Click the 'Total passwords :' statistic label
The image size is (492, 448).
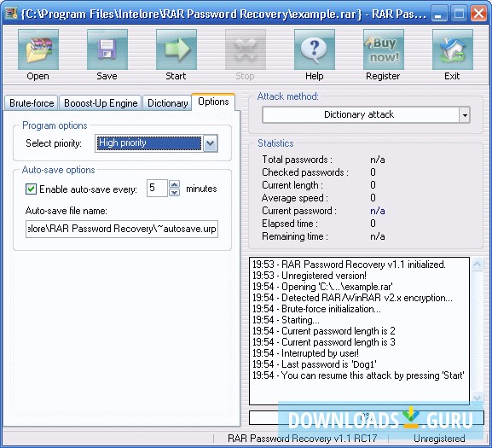pos(297,160)
